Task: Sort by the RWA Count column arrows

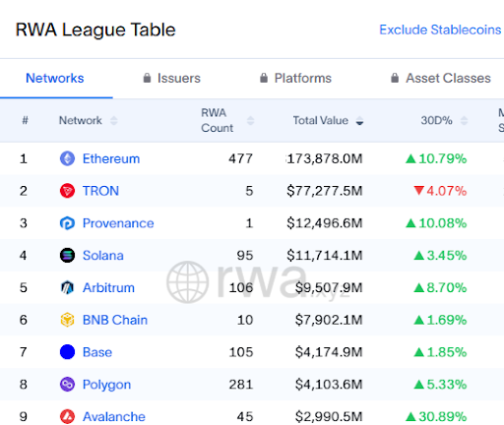Action: coord(250,121)
